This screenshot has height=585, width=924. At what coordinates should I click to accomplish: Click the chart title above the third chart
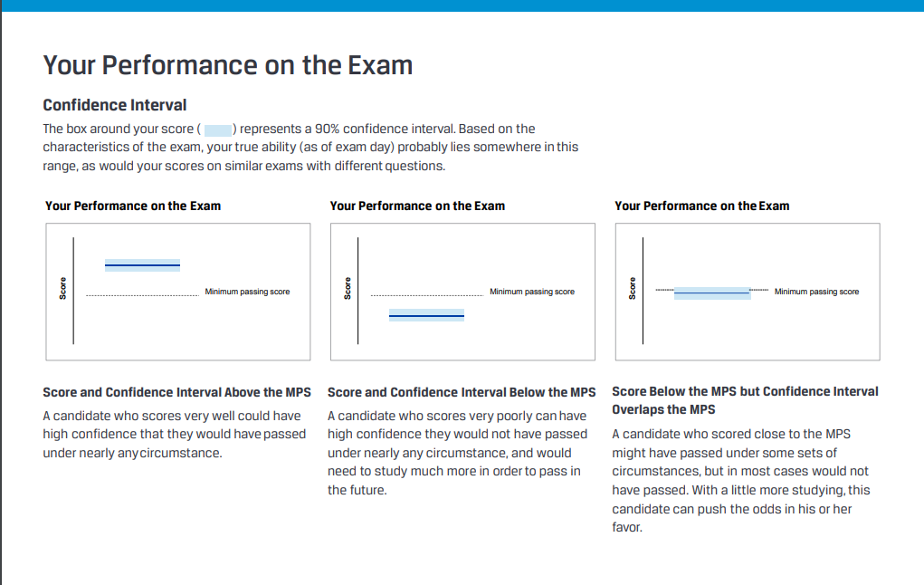701,206
